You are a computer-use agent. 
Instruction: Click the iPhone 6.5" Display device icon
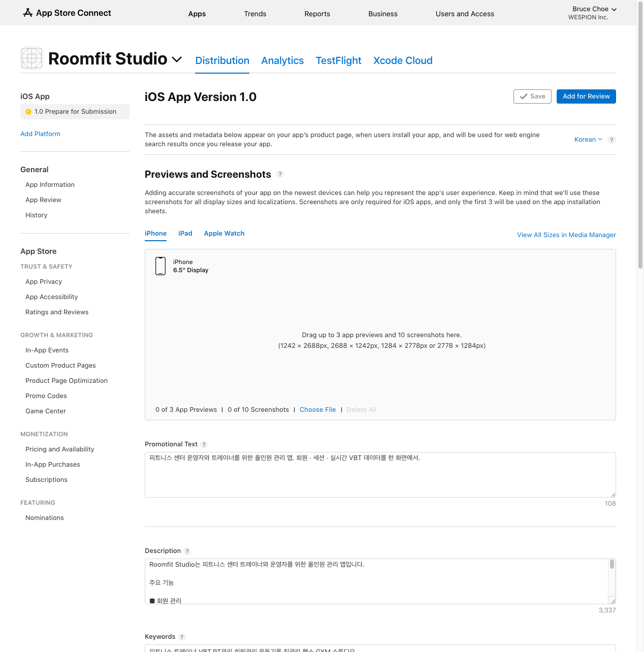pos(160,266)
